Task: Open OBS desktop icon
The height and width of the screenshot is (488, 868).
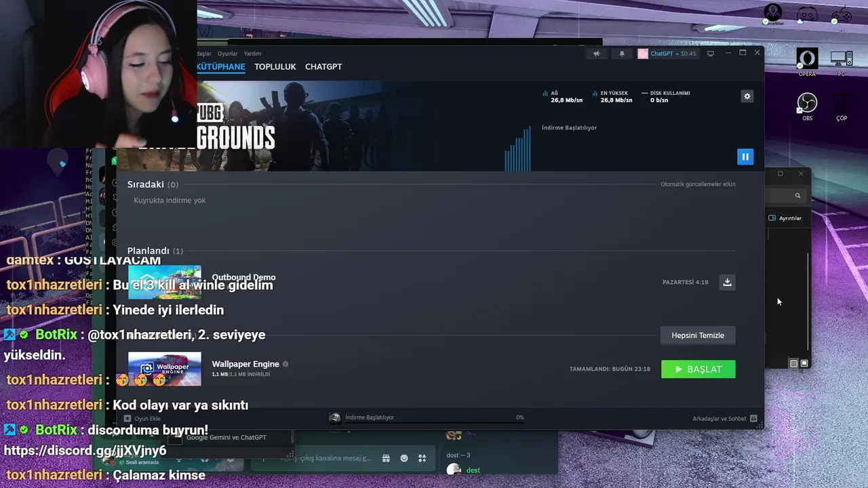Action: (x=807, y=107)
